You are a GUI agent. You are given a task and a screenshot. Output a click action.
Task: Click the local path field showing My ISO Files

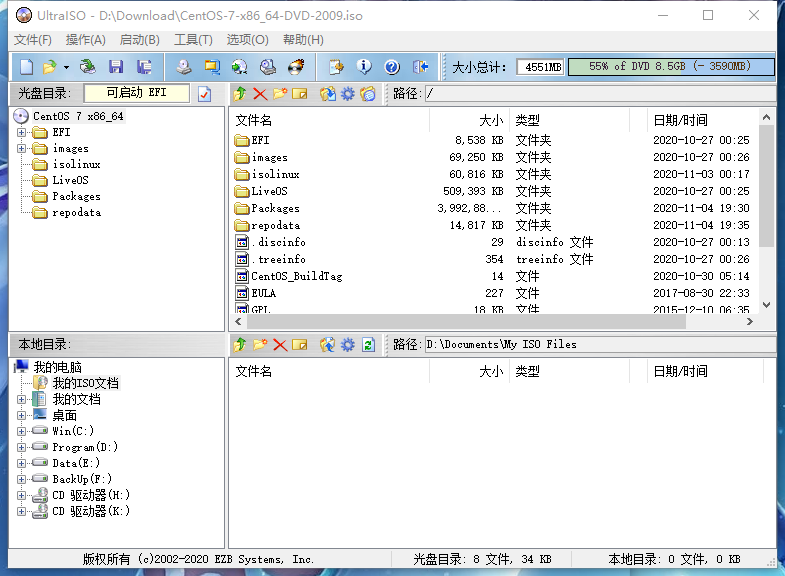click(x=598, y=345)
